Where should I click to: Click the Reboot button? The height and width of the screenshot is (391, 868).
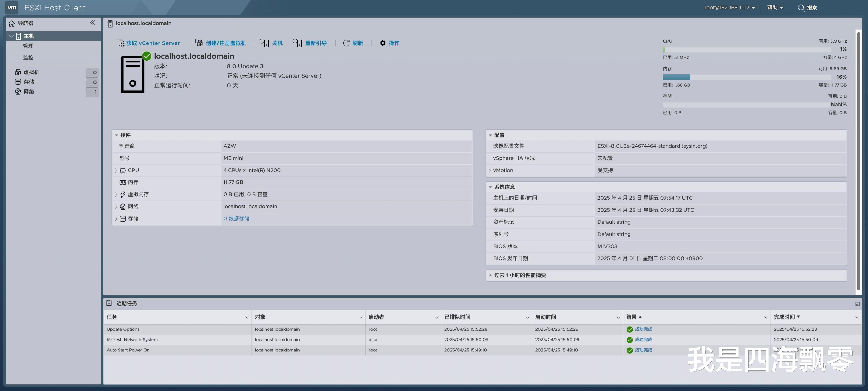309,43
